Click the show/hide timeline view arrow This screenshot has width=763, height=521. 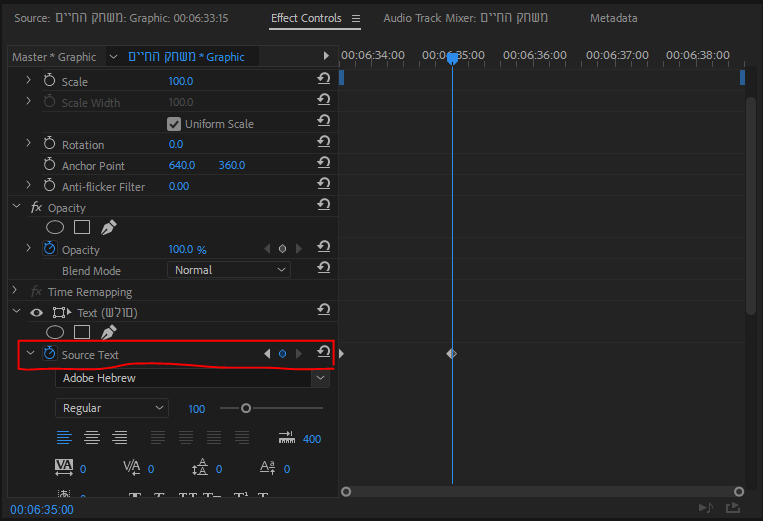pos(326,56)
